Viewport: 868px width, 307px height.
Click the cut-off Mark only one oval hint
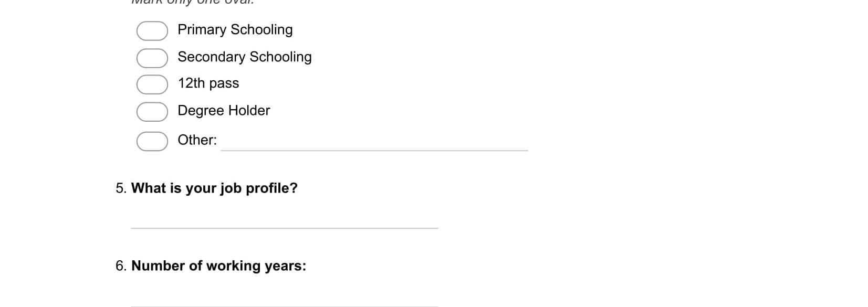193,2
